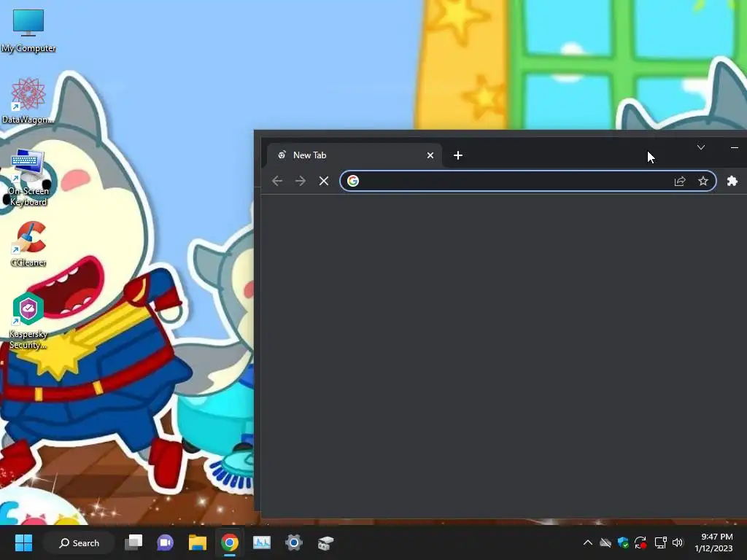Screen dimensions: 747x560
Task: Open the CCleaner desktop shortcut
Action: [28, 244]
